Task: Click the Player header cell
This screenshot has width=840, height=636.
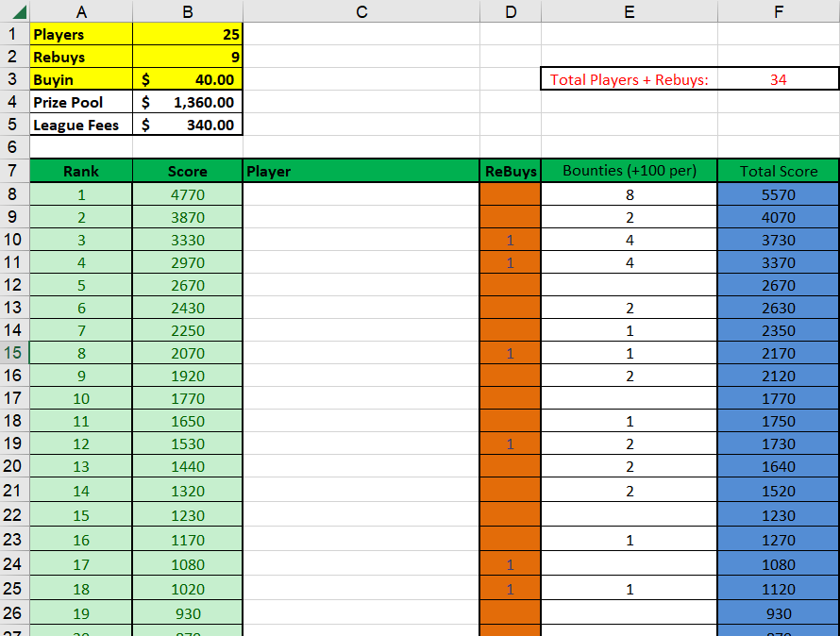Action: (361, 171)
